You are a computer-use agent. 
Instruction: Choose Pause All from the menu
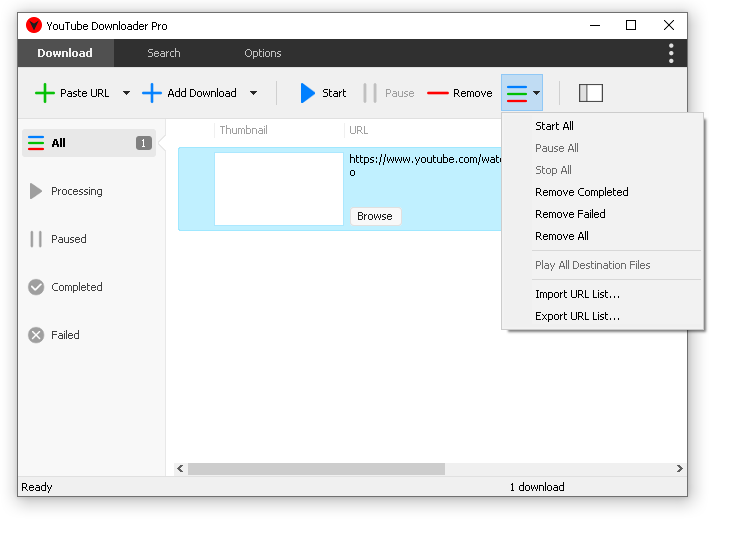tap(603, 148)
